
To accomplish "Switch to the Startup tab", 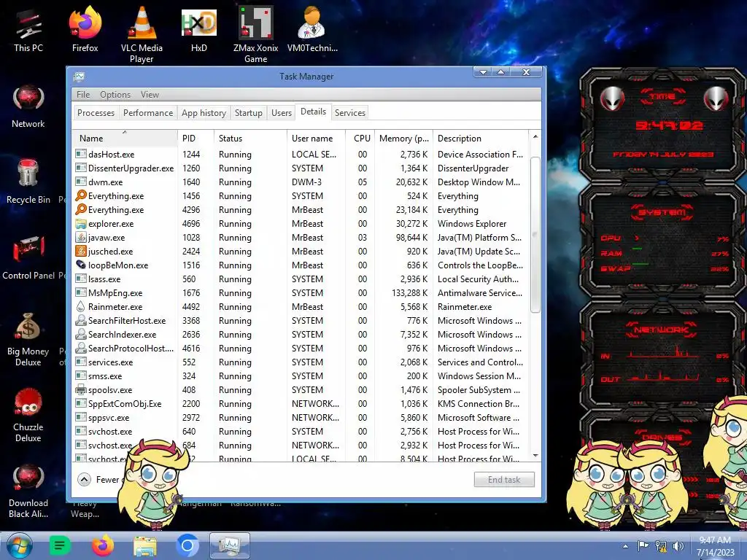I will coord(248,113).
